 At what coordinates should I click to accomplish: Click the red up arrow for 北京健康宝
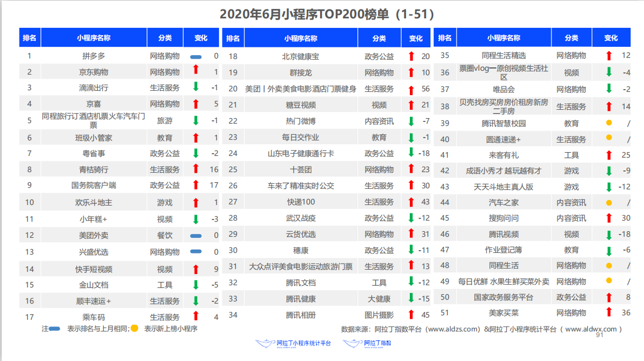tap(411, 56)
